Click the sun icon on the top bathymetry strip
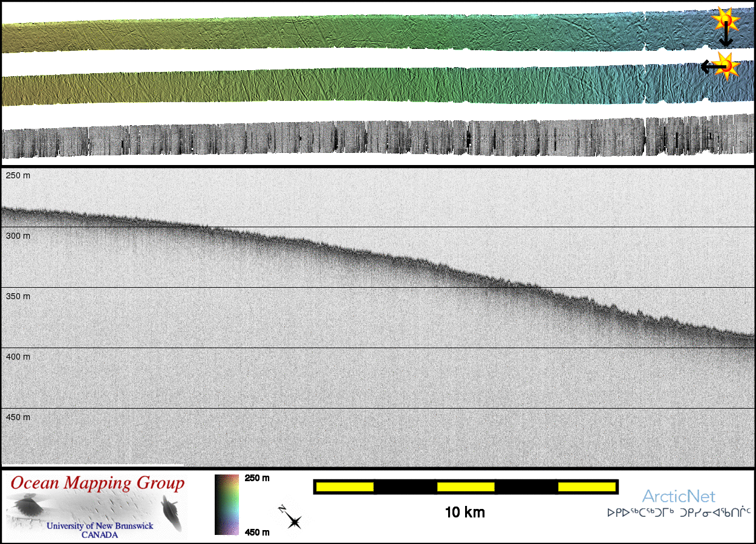 (725, 21)
